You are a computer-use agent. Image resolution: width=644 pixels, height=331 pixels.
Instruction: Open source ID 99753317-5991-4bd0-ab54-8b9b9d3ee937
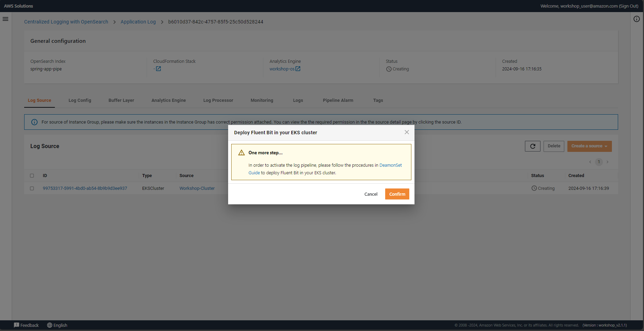85,188
